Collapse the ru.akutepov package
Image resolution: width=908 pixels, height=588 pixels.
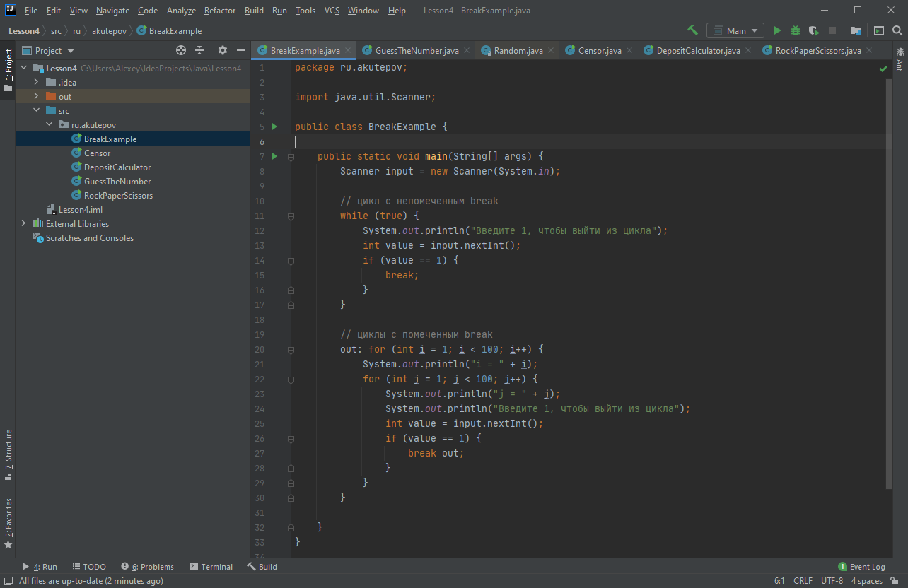[x=49, y=124]
